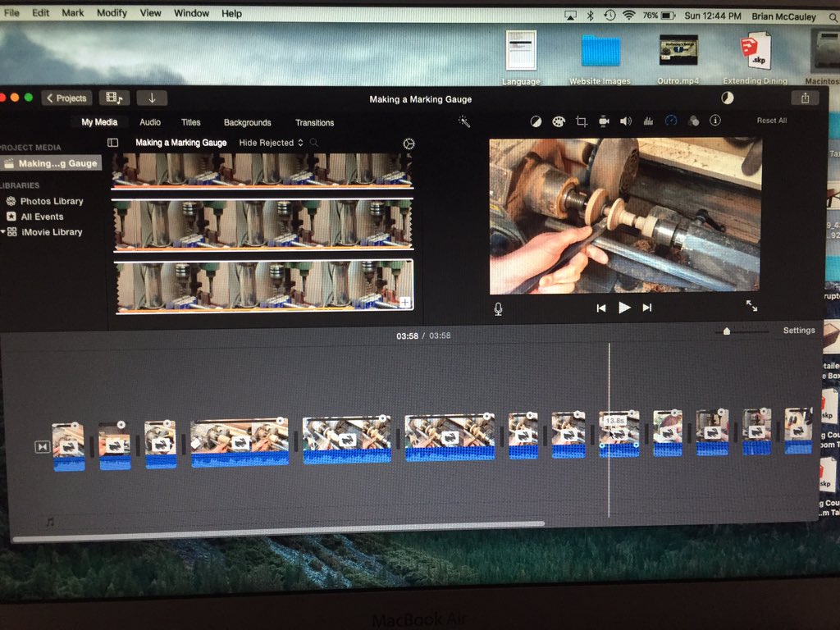The width and height of the screenshot is (840, 630).
Task: Open timeline Settings popup
Action: coord(798,331)
